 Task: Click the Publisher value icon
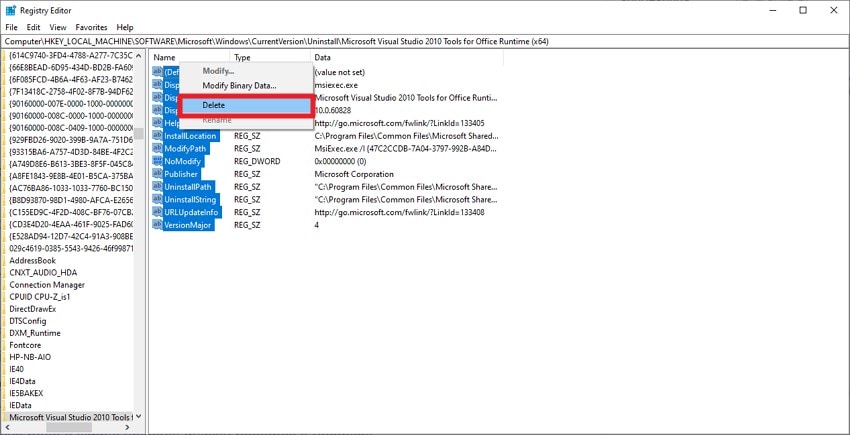[157, 174]
